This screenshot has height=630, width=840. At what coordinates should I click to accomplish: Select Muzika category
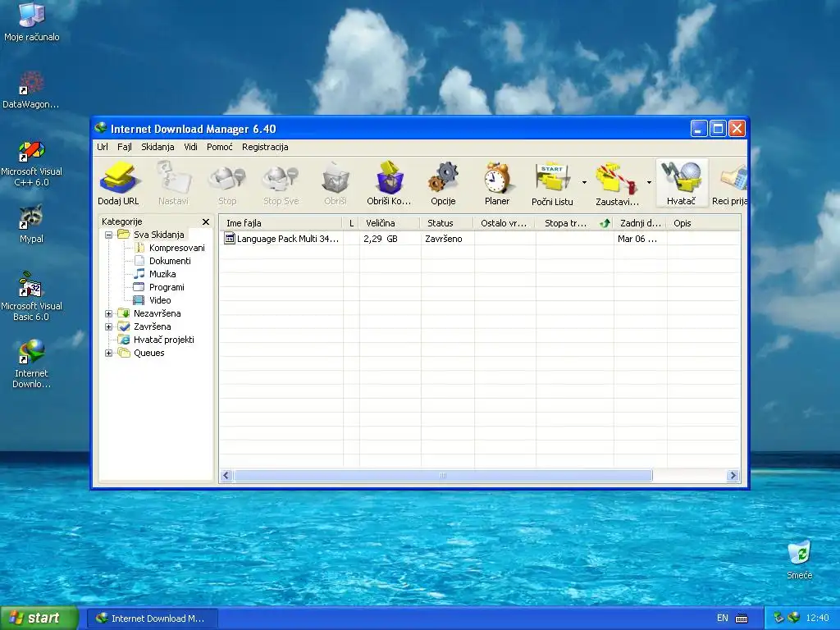[x=162, y=274]
